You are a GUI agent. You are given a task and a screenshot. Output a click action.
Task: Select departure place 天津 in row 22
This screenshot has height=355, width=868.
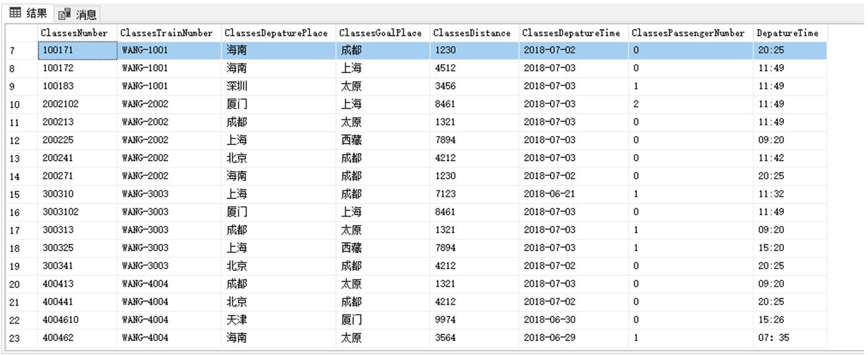point(279,321)
